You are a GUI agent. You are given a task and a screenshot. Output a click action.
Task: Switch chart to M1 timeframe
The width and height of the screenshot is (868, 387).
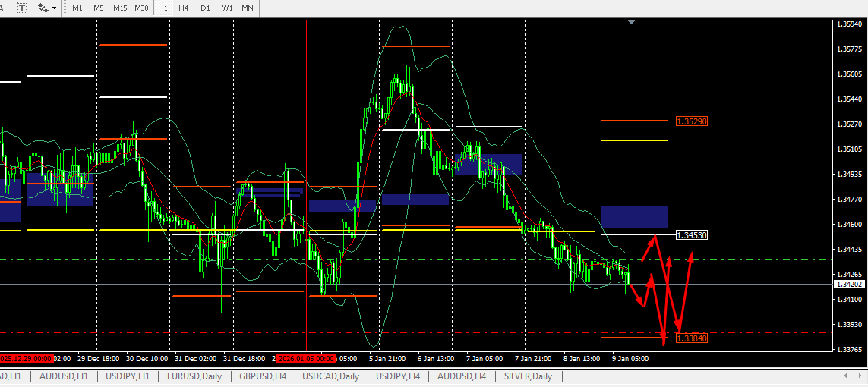point(77,8)
